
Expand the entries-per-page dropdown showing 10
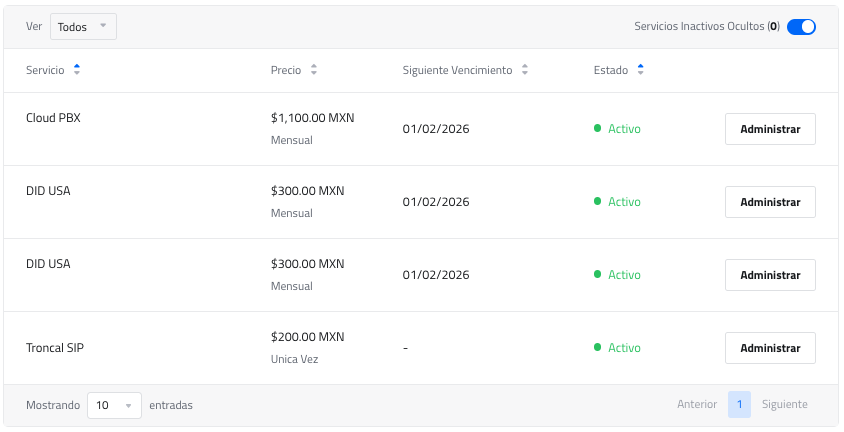coord(114,405)
